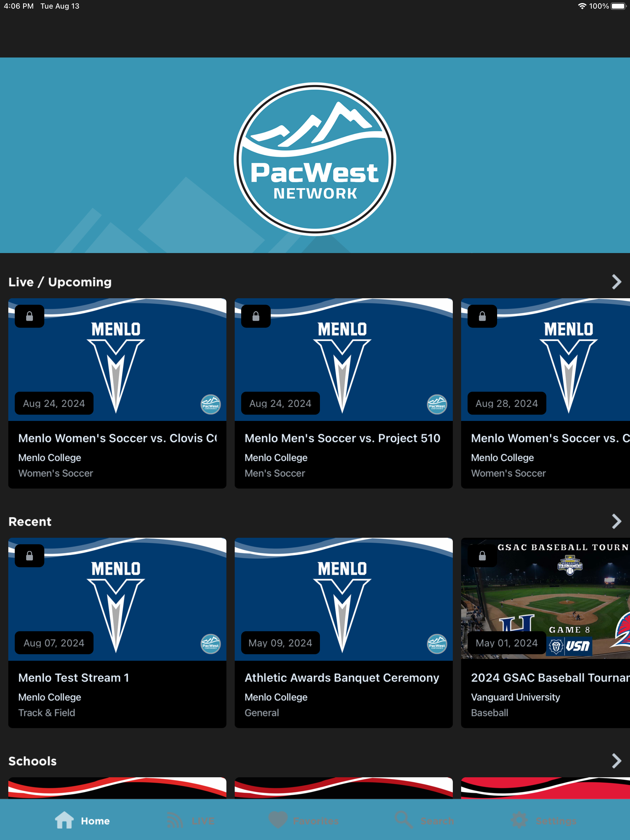Expand the Schools section chevron
The height and width of the screenshot is (840, 630).
pyautogui.click(x=616, y=761)
